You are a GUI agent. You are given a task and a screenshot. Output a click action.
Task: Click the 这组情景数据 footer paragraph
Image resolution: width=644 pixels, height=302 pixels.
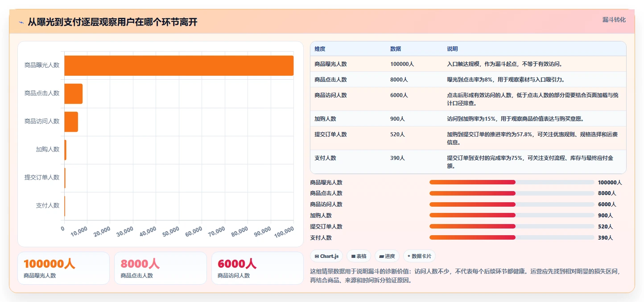point(466,276)
